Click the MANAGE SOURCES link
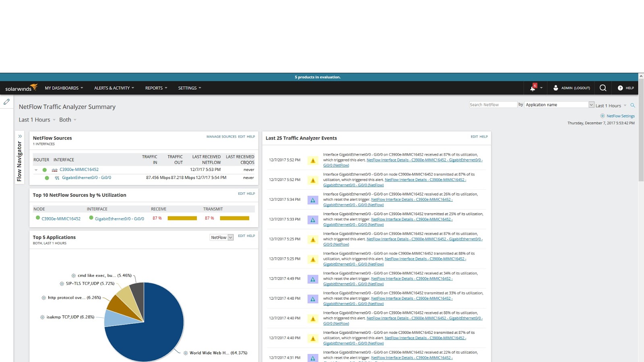 221,136
